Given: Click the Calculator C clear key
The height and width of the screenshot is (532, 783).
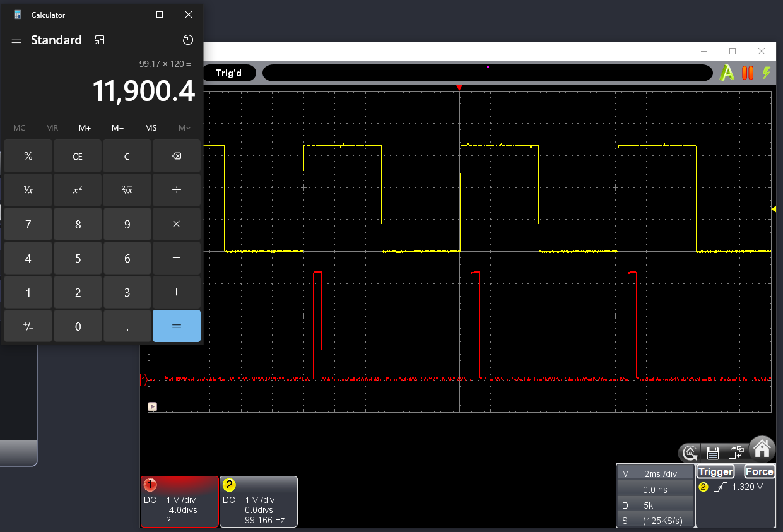Looking at the screenshot, I should coord(127,156).
